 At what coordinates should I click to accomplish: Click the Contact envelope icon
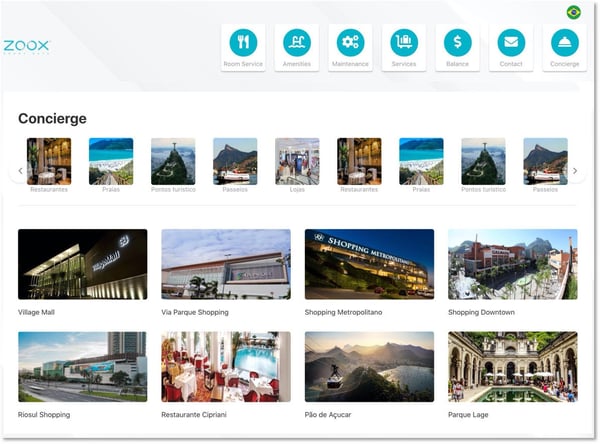coord(511,43)
